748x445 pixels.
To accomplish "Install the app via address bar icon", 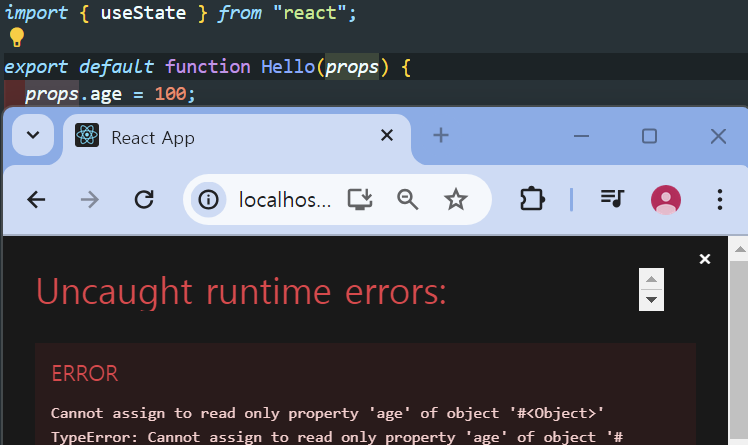I will 360,199.
